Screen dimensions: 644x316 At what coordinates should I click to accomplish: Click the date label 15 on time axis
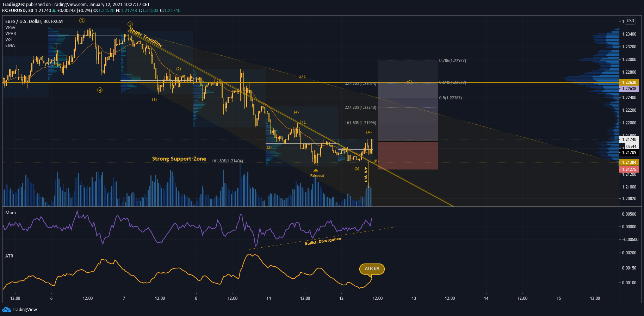point(559,298)
